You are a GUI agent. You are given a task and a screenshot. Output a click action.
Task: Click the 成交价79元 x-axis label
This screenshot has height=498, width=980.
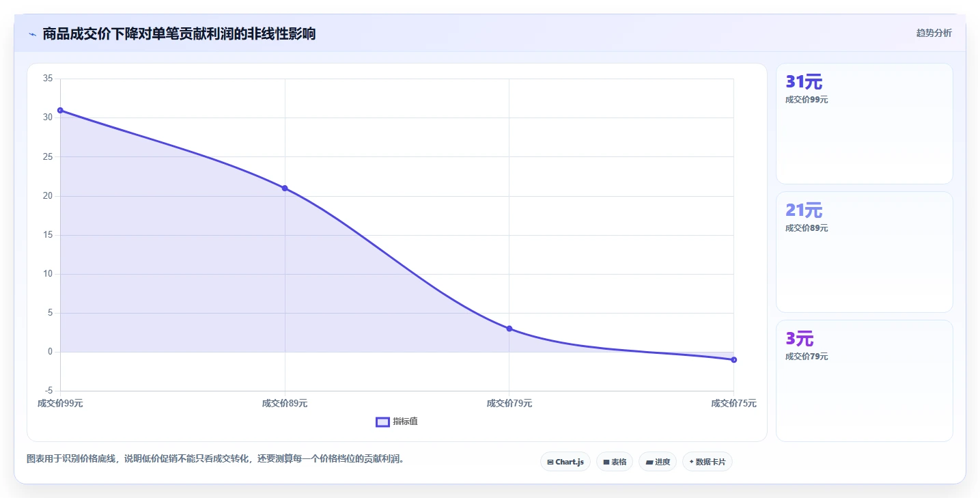pyautogui.click(x=509, y=403)
